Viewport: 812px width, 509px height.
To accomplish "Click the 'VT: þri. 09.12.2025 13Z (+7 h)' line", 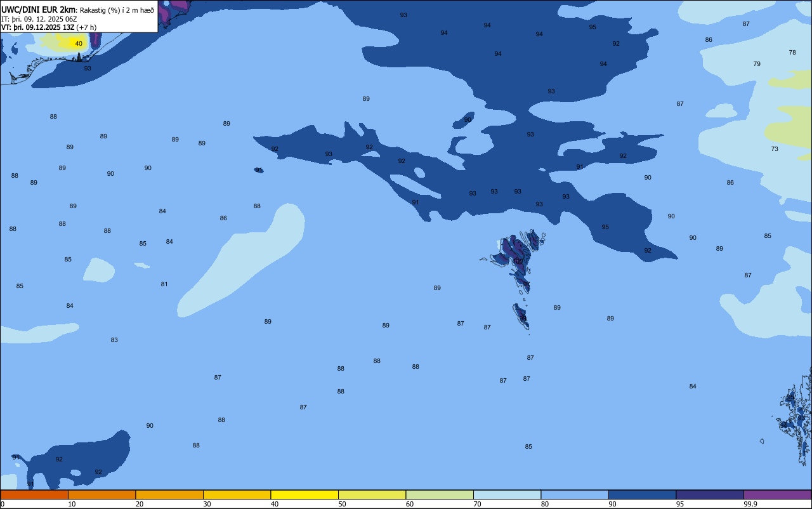I will coord(49,27).
